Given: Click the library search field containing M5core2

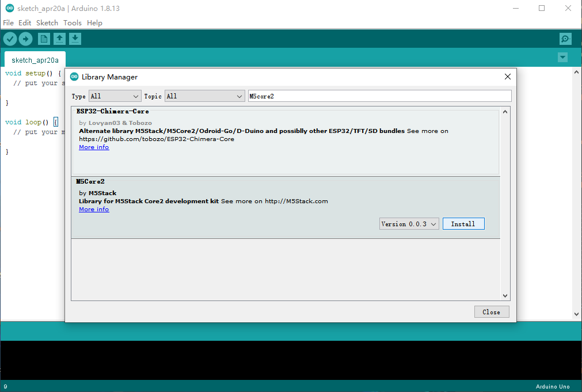Looking at the screenshot, I should (380, 96).
